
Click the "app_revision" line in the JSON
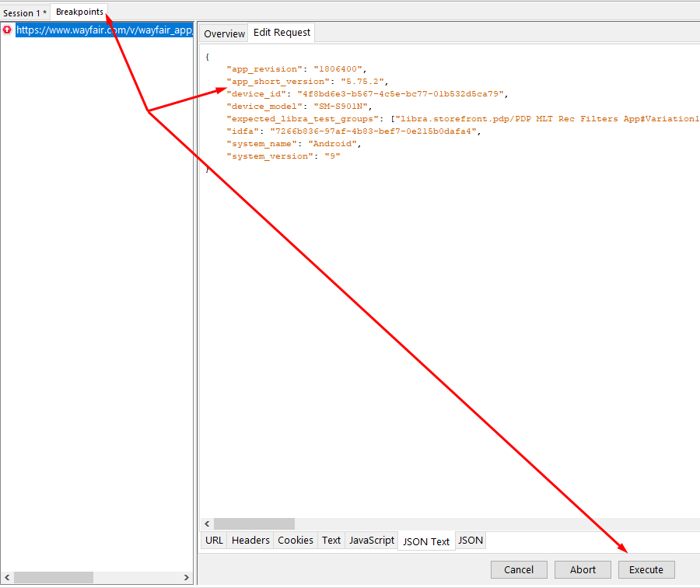[x=296, y=69]
